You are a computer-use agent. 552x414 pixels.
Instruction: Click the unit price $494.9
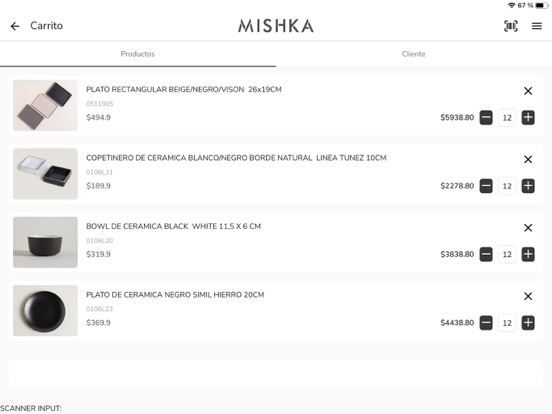[x=98, y=117]
